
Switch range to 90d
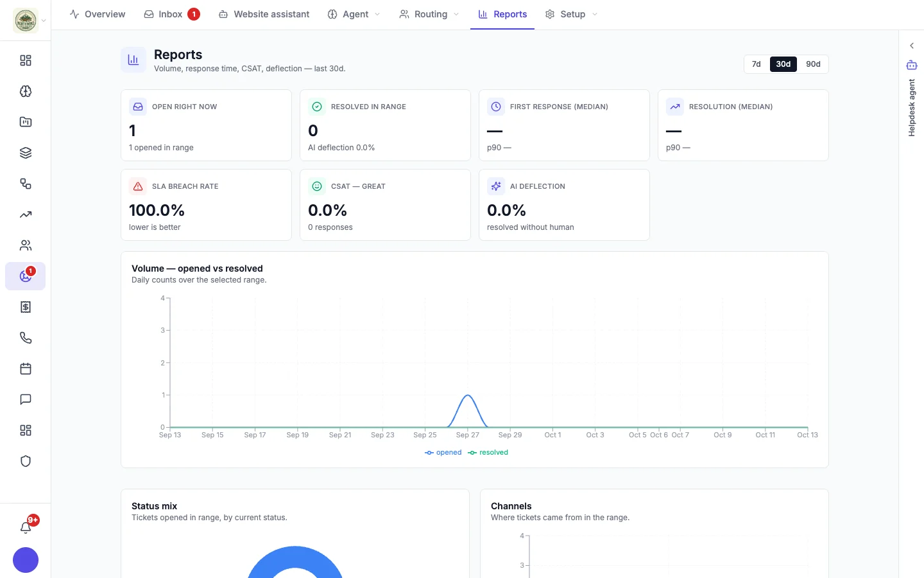(x=813, y=64)
